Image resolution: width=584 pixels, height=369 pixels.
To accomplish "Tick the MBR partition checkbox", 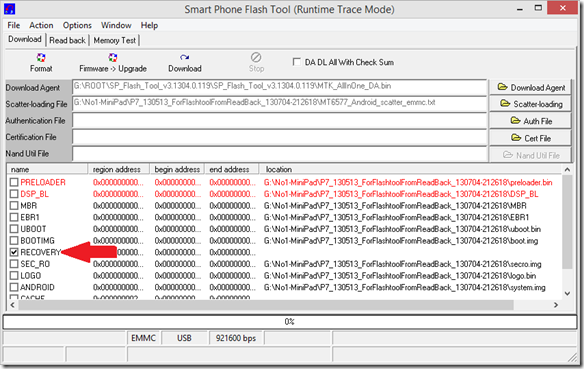I will (14, 206).
